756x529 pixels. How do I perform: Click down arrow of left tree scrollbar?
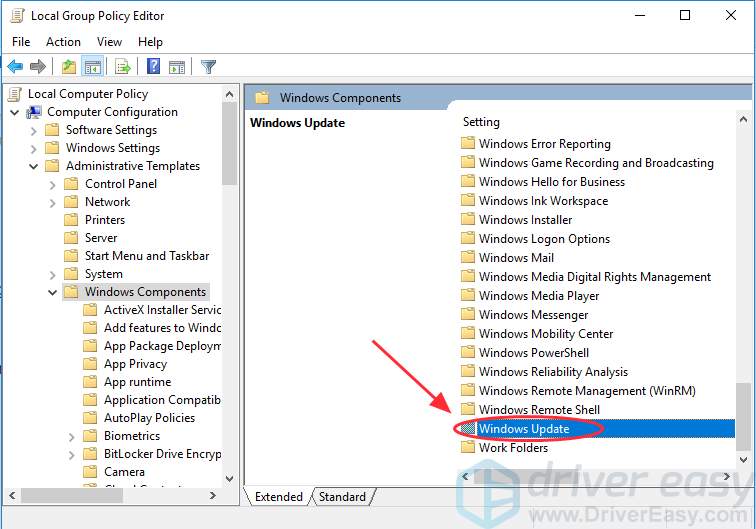[230, 479]
